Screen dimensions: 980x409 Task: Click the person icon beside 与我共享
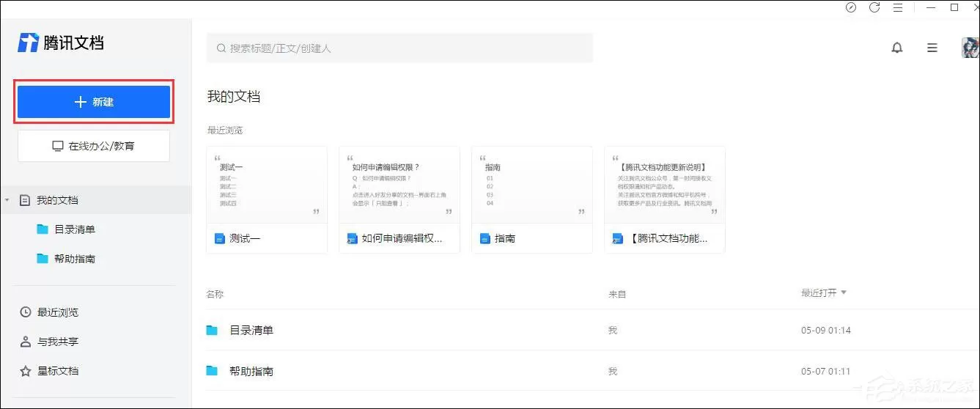click(26, 342)
